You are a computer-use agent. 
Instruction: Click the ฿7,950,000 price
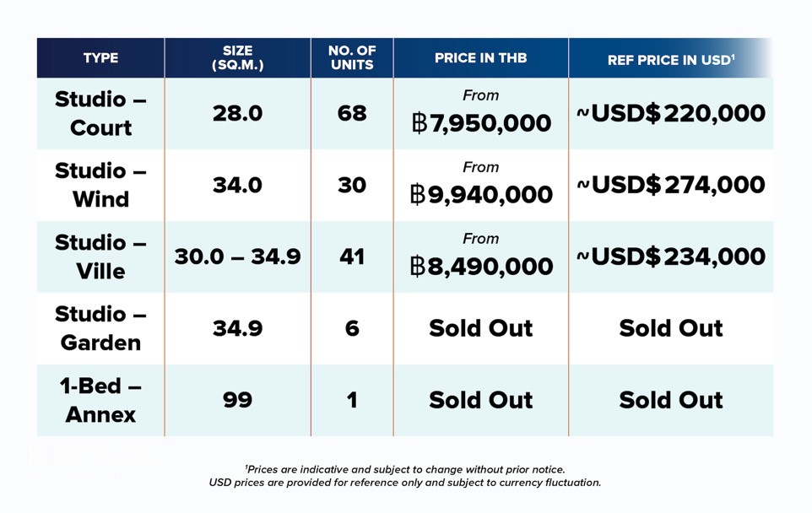point(481,123)
